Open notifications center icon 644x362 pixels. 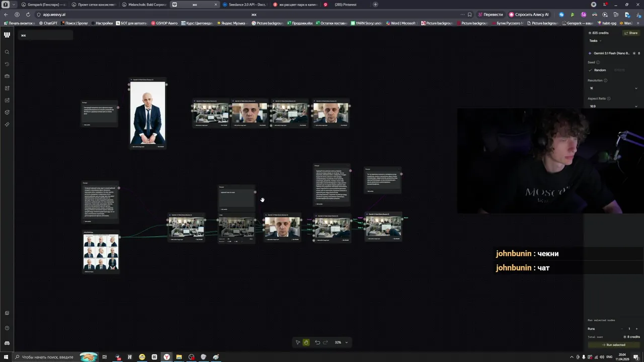636,357
